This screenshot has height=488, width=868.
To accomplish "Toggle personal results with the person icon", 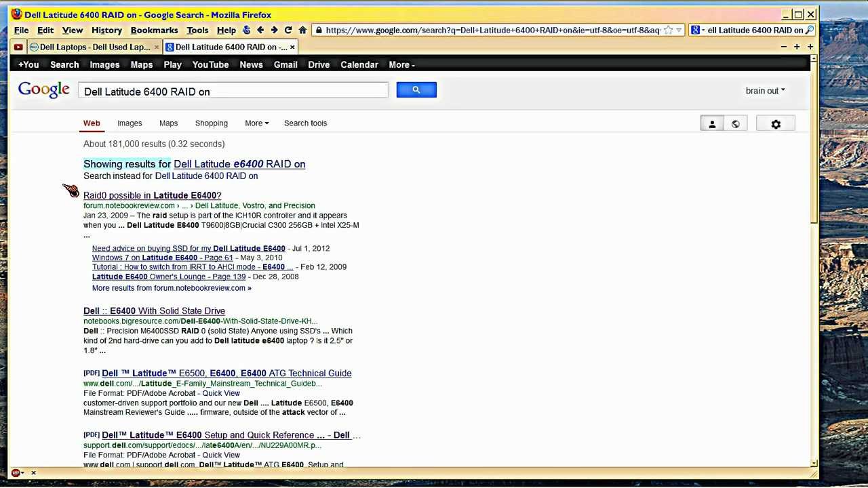I will pyautogui.click(x=712, y=123).
